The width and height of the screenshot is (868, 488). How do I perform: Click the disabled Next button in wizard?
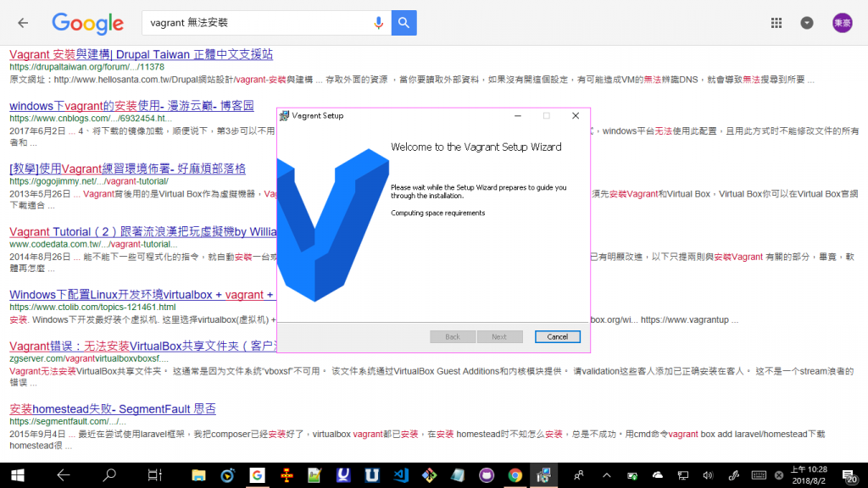(x=499, y=337)
